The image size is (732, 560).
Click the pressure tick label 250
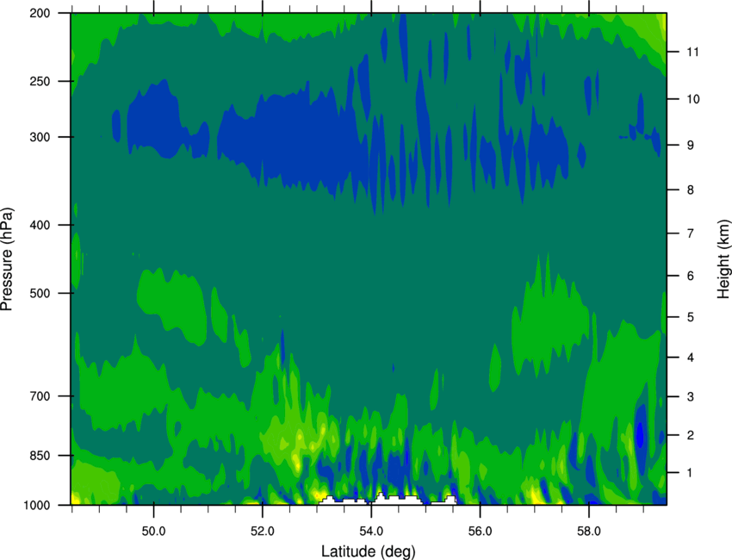pos(40,81)
